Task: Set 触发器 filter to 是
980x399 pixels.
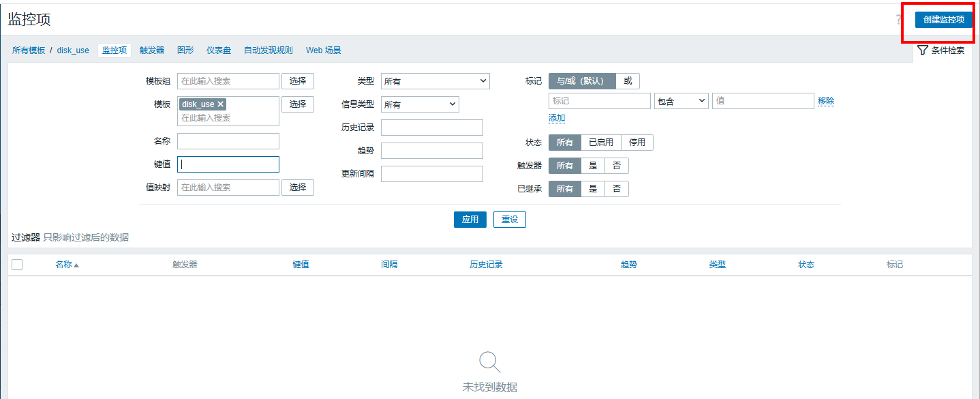Action: (593, 166)
